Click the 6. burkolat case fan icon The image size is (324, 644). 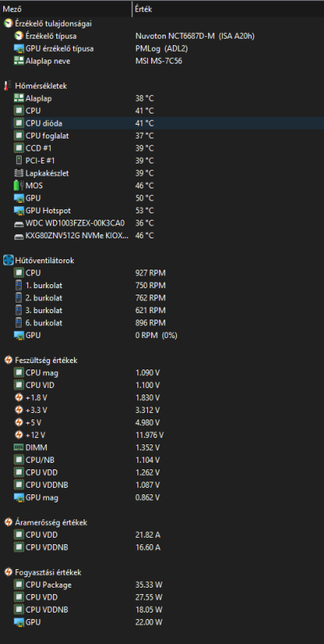click(x=18, y=323)
